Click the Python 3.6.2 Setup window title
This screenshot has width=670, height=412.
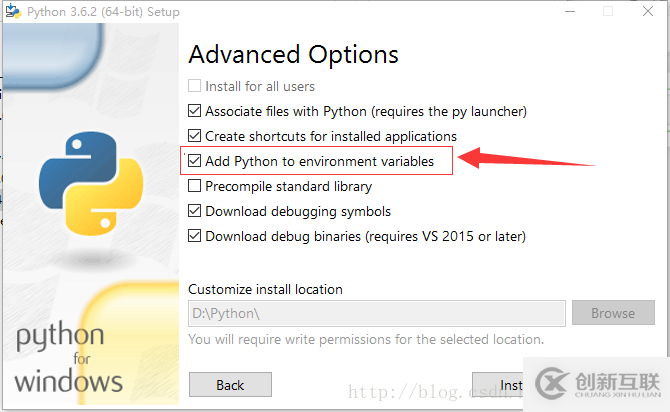click(103, 12)
